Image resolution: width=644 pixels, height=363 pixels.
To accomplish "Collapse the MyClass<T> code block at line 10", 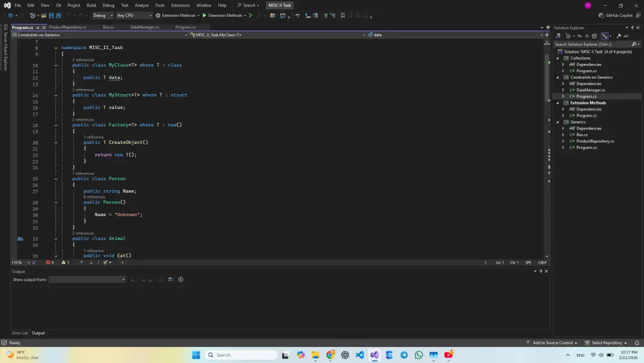I will tap(56, 65).
